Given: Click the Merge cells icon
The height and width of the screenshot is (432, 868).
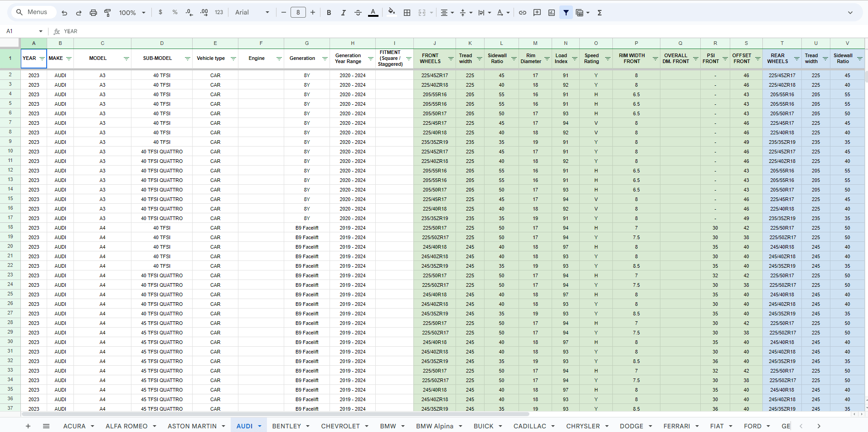Looking at the screenshot, I should (422, 13).
